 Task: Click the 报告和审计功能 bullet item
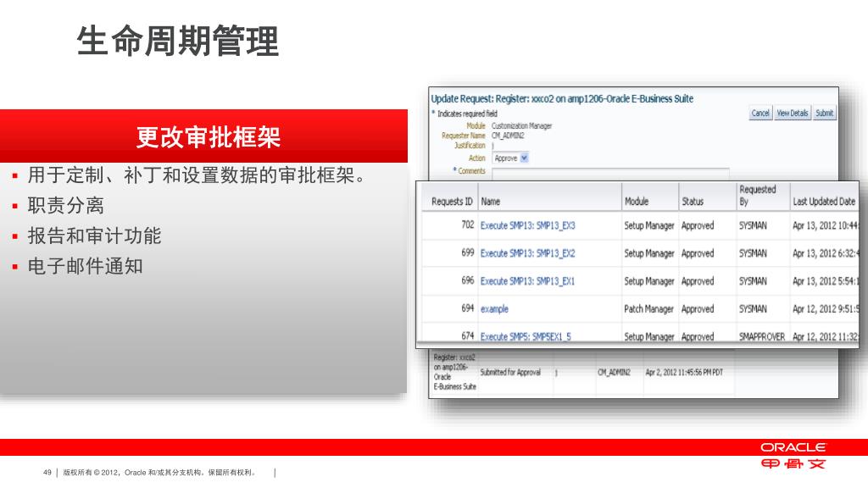coord(95,236)
